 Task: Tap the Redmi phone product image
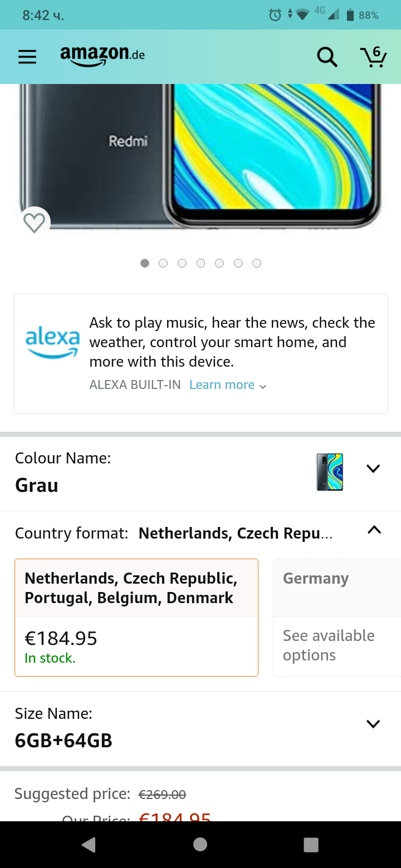[200, 156]
